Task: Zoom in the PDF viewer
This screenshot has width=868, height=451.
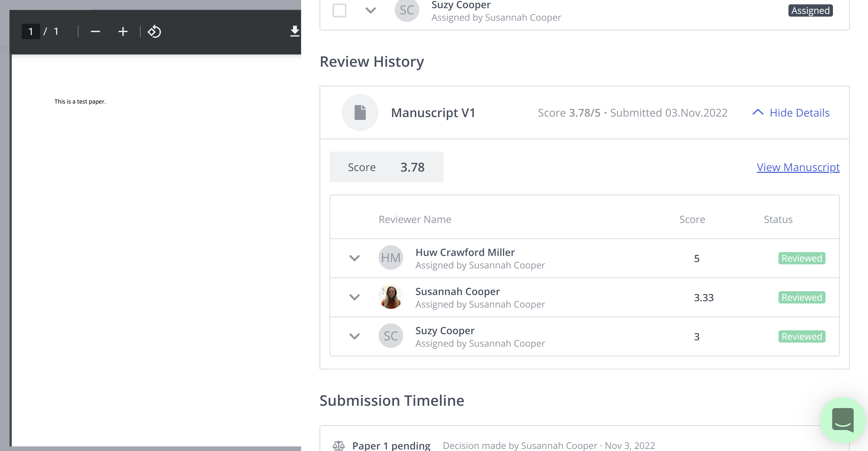Action: click(123, 32)
